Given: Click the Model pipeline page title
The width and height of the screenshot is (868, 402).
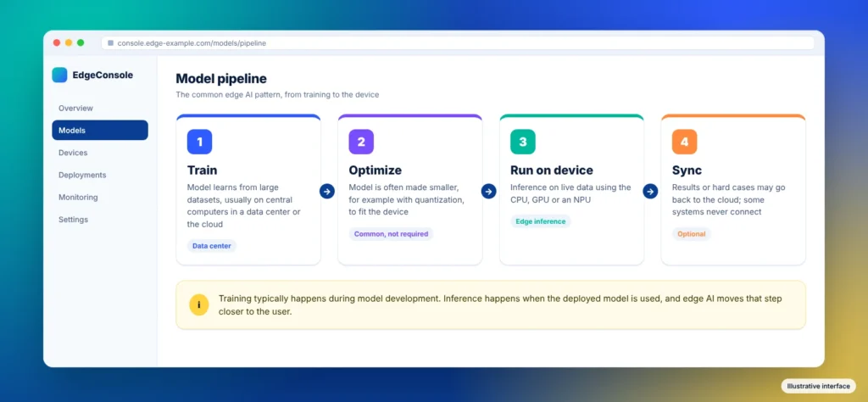Looking at the screenshot, I should coord(221,79).
